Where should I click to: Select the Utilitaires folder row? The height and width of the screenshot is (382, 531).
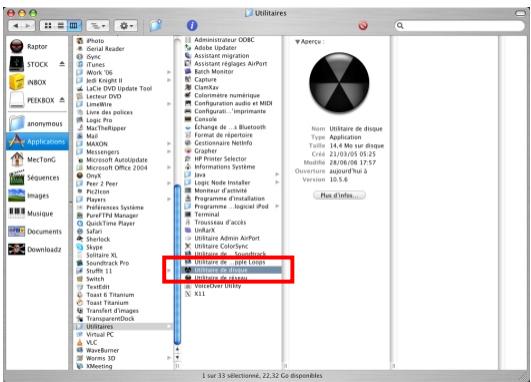(124, 327)
